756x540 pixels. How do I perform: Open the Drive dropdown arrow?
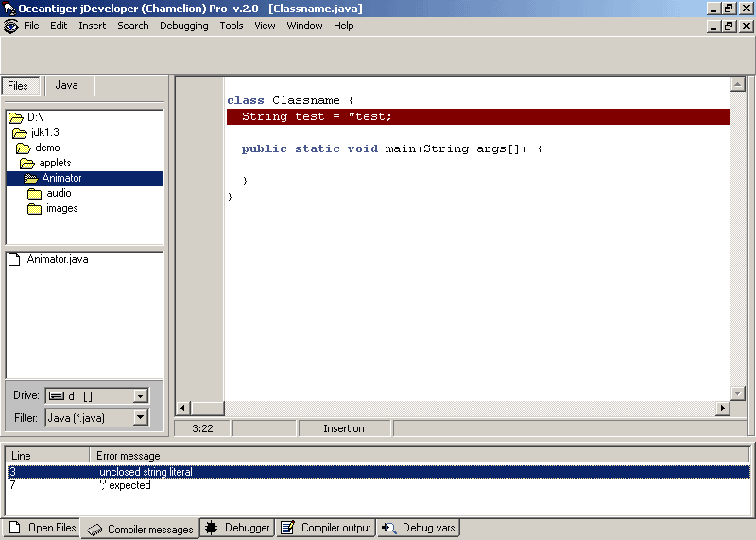[140, 396]
